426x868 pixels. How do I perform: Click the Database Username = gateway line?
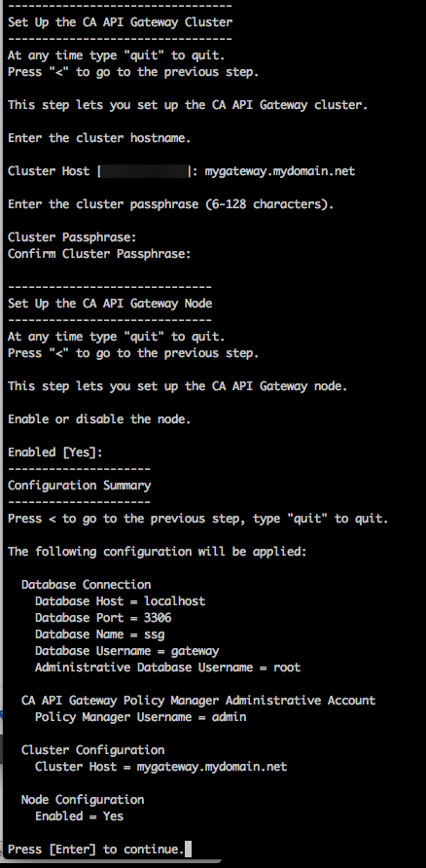pyautogui.click(x=126, y=651)
